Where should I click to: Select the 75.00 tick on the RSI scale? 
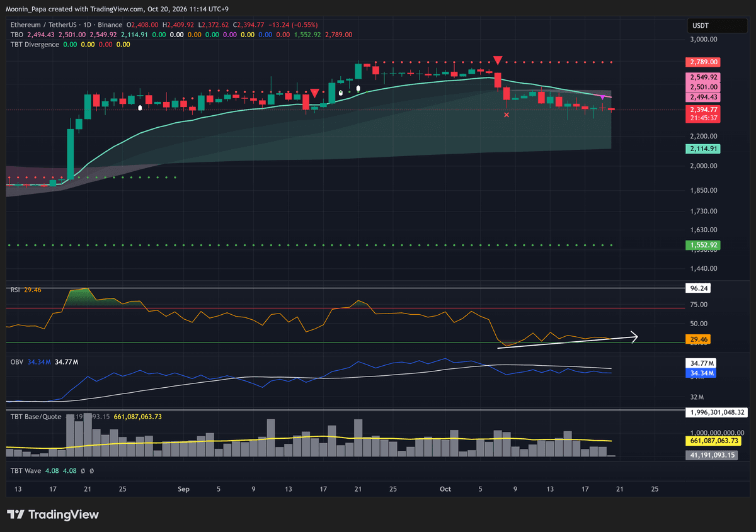click(x=699, y=305)
